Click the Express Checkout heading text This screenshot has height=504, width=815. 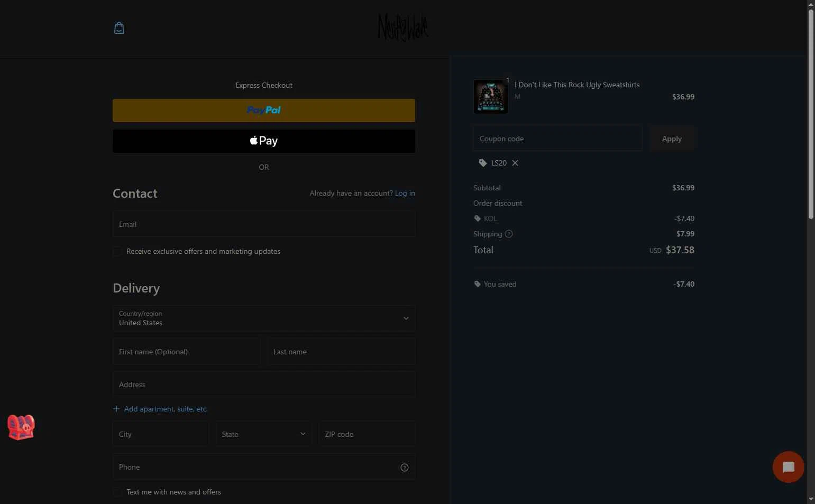tap(264, 85)
